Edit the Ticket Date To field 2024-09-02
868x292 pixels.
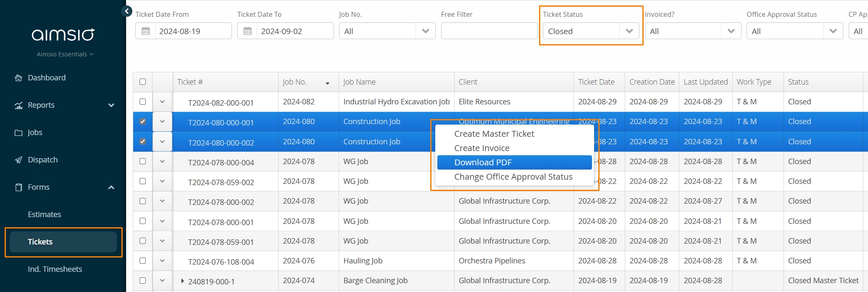click(x=295, y=31)
